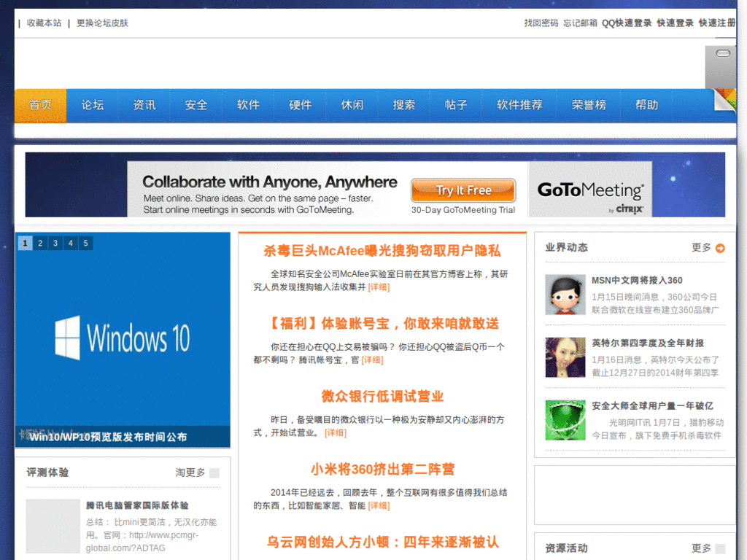Click the green shield image for 安全大师 news
The image size is (747, 560).
[565, 420]
